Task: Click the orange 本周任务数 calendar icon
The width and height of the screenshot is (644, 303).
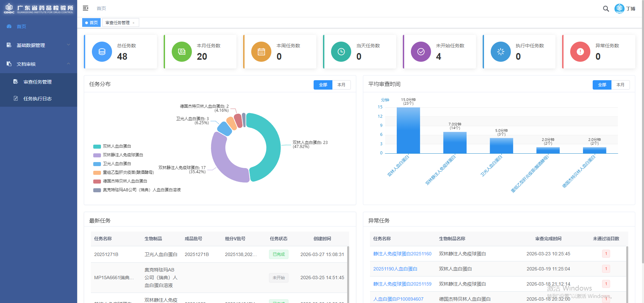Action: pyautogui.click(x=261, y=52)
